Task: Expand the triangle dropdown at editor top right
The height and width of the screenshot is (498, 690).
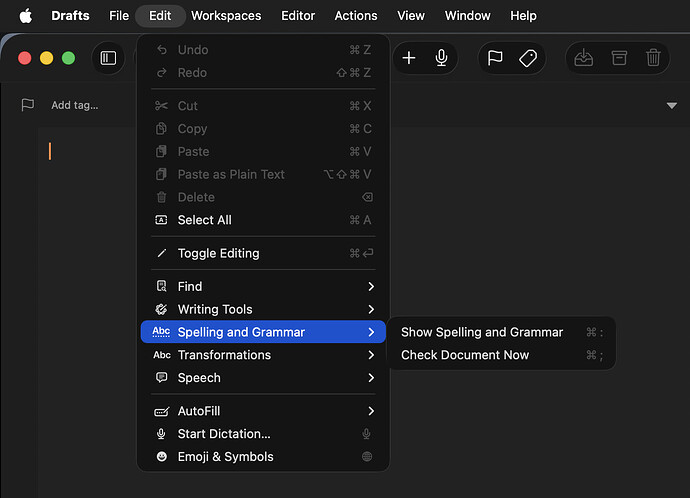Action: tap(672, 105)
